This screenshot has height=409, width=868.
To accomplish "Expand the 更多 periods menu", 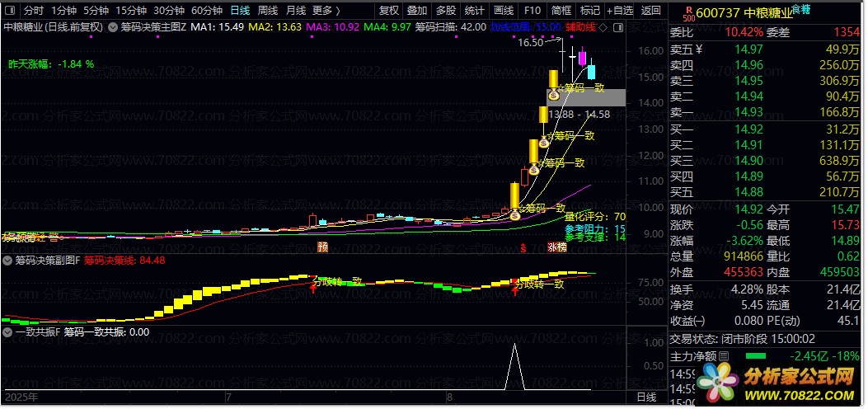I will (326, 10).
